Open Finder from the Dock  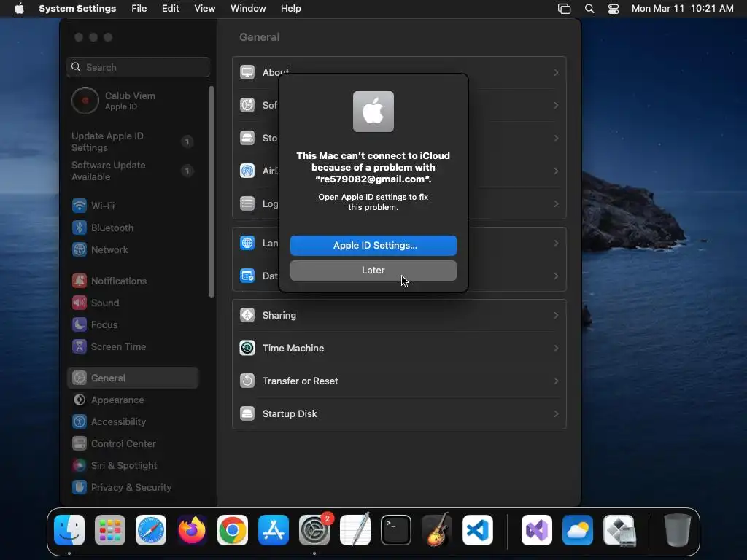click(x=69, y=530)
